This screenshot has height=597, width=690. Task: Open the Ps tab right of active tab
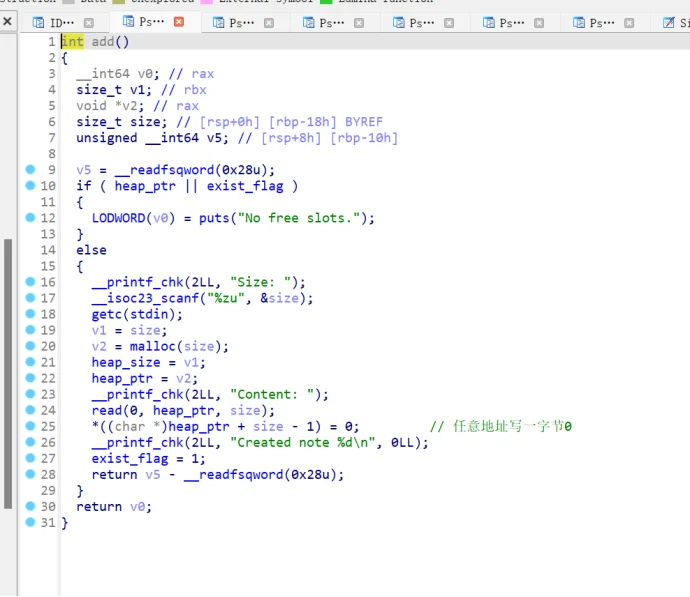[x=240, y=22]
